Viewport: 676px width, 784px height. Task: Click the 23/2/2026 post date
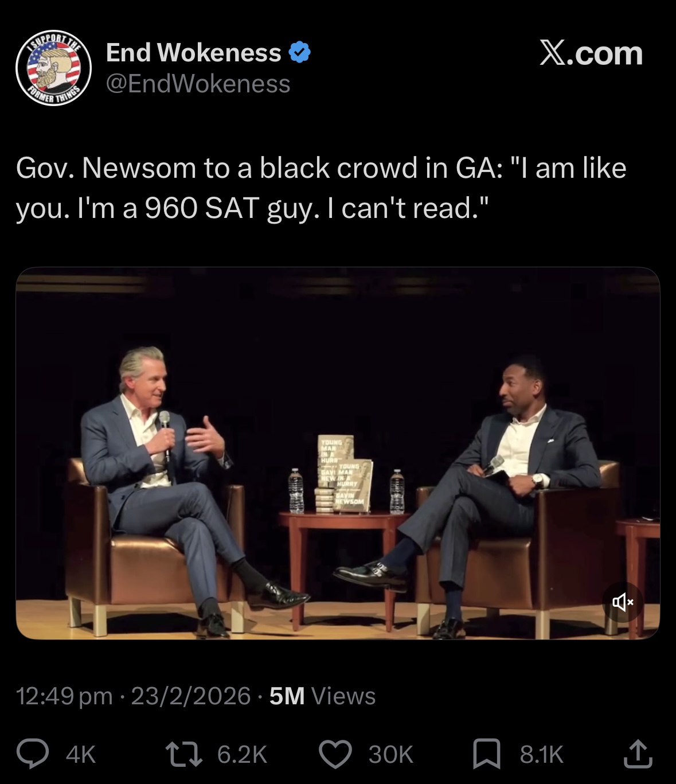point(191,696)
